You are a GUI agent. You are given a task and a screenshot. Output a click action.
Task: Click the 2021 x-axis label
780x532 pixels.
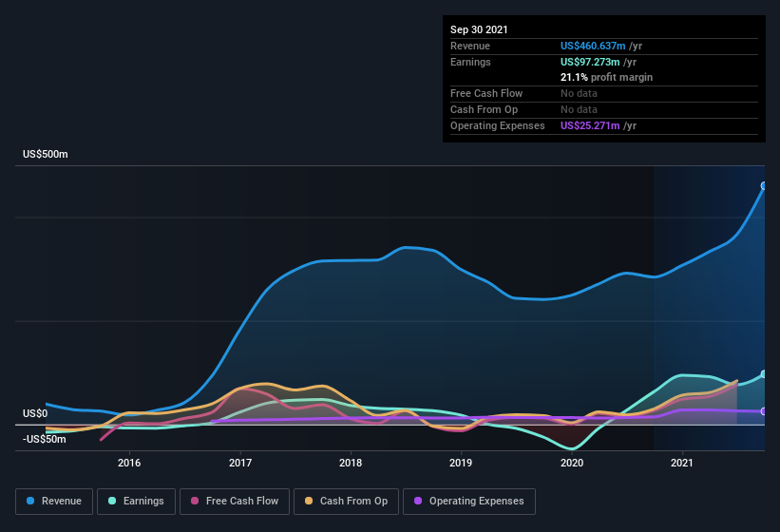tap(682, 463)
